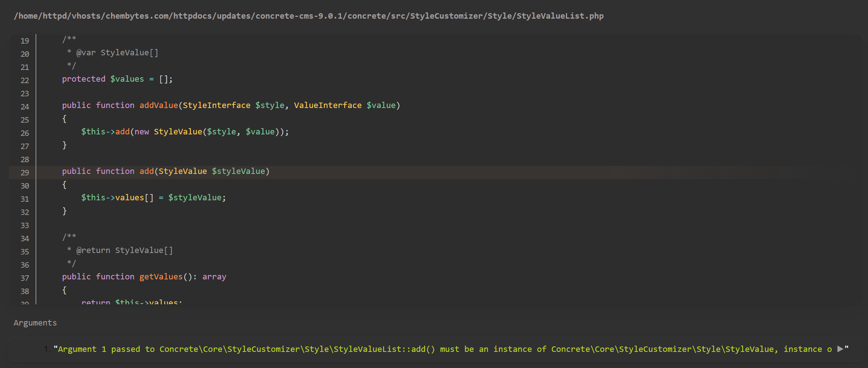Select the getValues function name on line 37

[x=161, y=276]
